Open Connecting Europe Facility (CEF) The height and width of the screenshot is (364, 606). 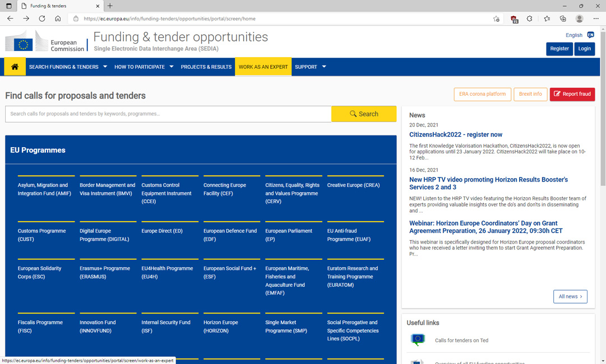[x=225, y=189]
